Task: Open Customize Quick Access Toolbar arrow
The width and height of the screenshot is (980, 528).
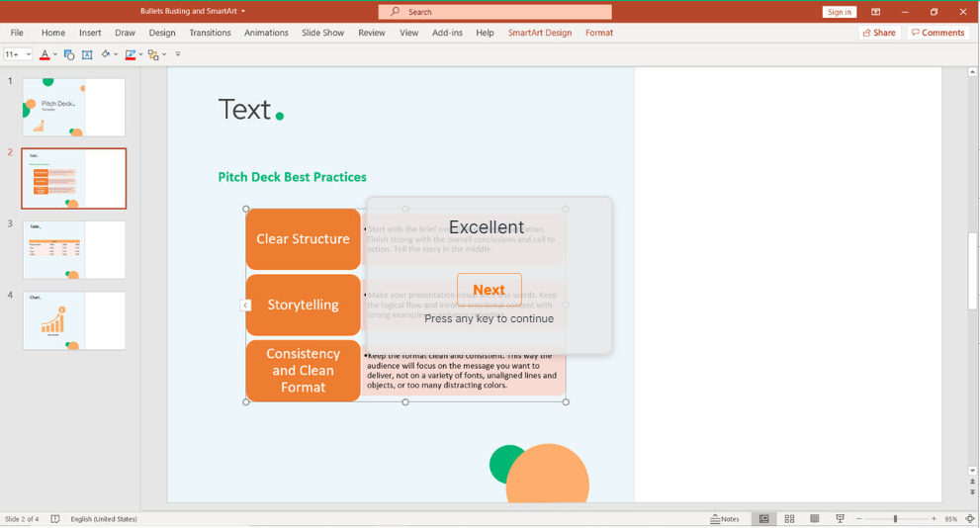Action: [x=177, y=54]
